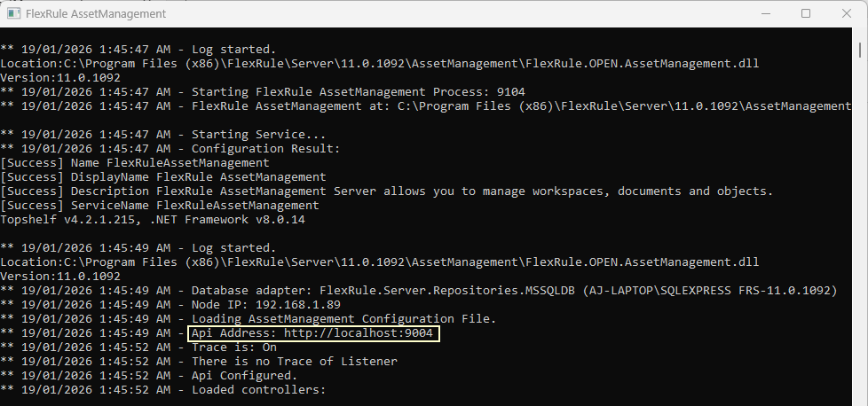
Task: Click the 'Configuration Result:' log line
Action: (170, 149)
